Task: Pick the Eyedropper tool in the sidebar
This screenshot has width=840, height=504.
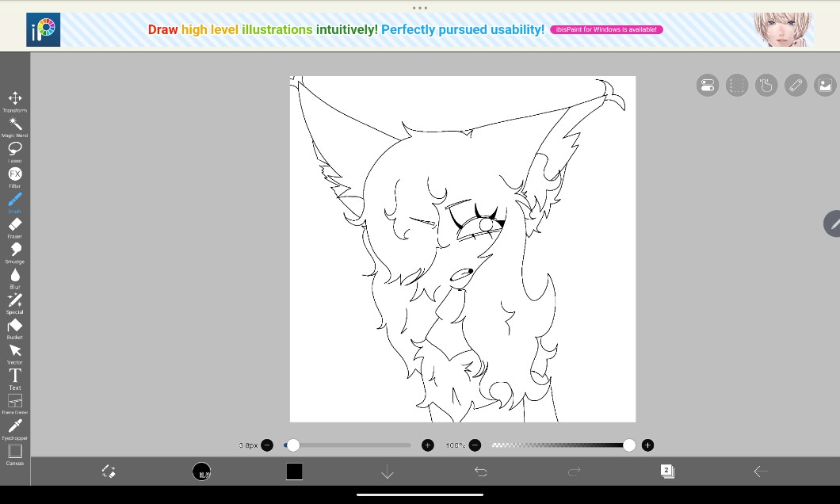Action: pos(15,428)
